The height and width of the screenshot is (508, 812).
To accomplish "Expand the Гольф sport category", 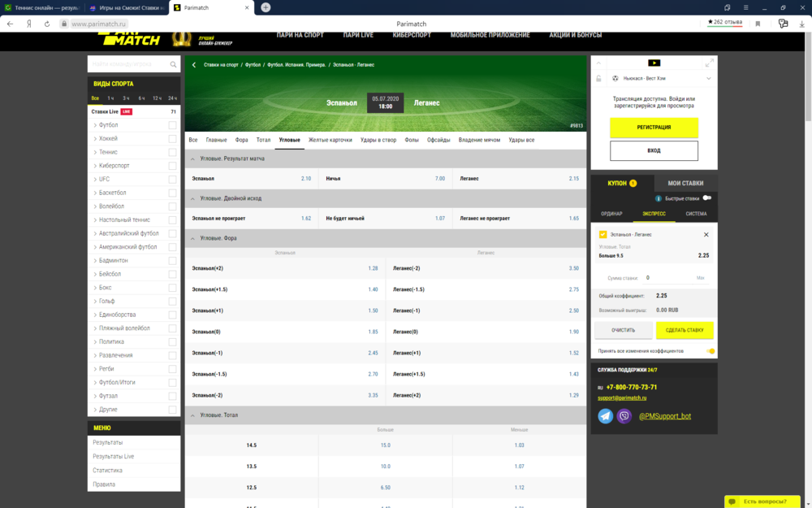I will click(x=95, y=302).
